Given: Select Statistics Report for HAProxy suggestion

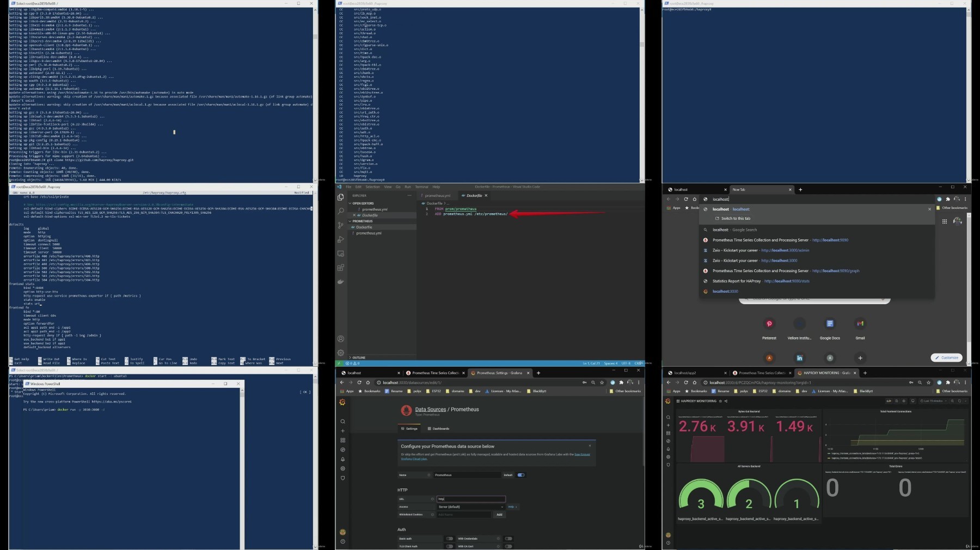Looking at the screenshot, I should point(817,281).
